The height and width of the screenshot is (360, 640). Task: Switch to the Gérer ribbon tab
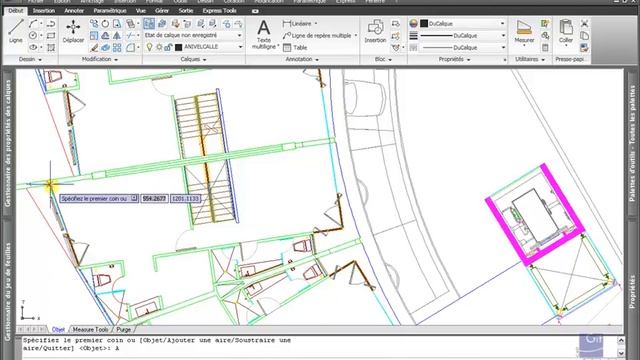tap(162, 11)
